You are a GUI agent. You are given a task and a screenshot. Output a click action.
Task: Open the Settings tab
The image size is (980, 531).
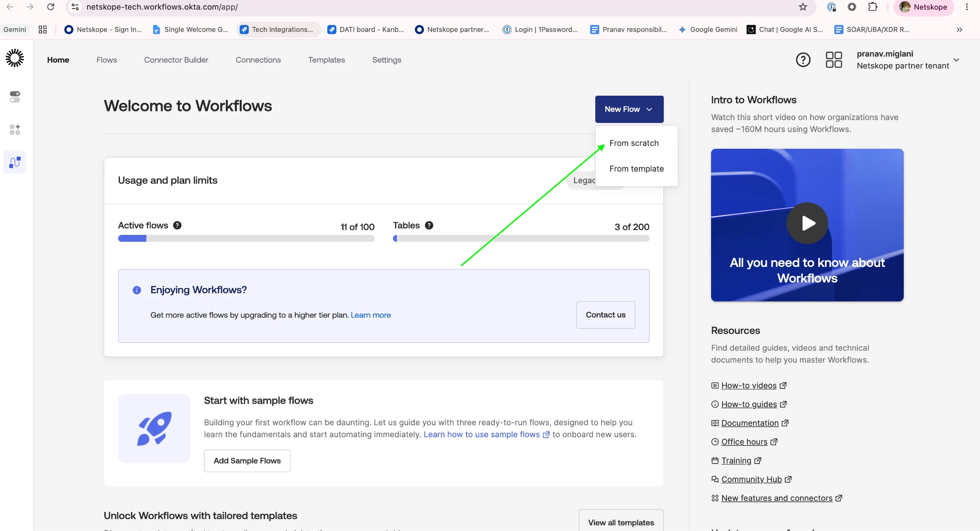pyautogui.click(x=387, y=60)
